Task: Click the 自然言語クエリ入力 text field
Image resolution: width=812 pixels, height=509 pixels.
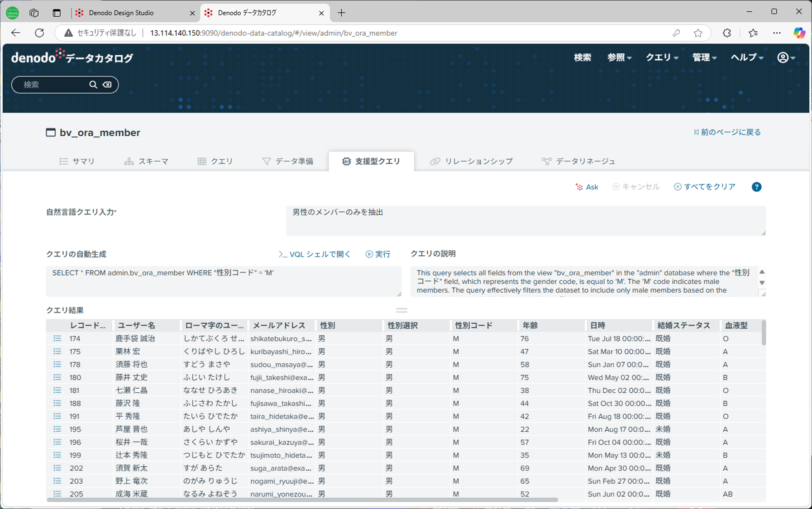Action: [525, 221]
